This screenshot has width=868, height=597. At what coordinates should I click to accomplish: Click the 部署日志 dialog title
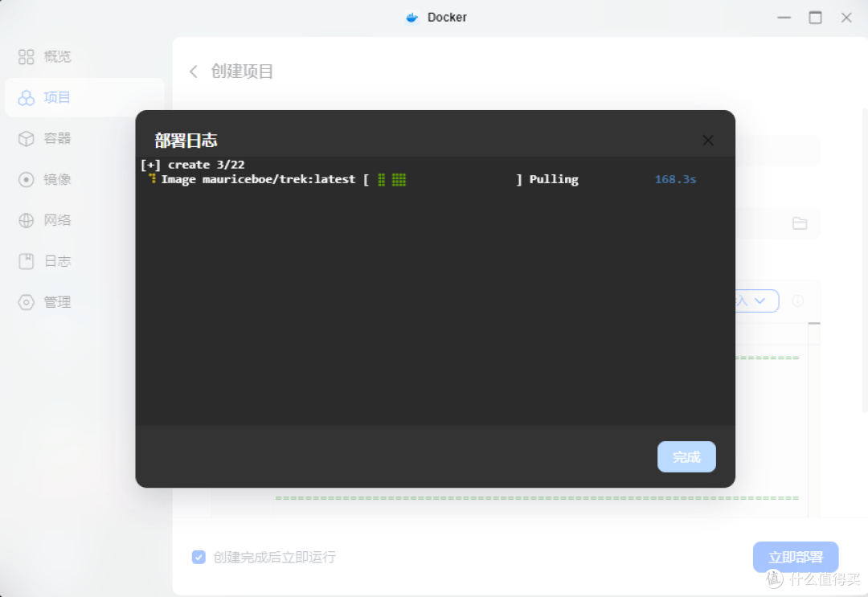186,141
